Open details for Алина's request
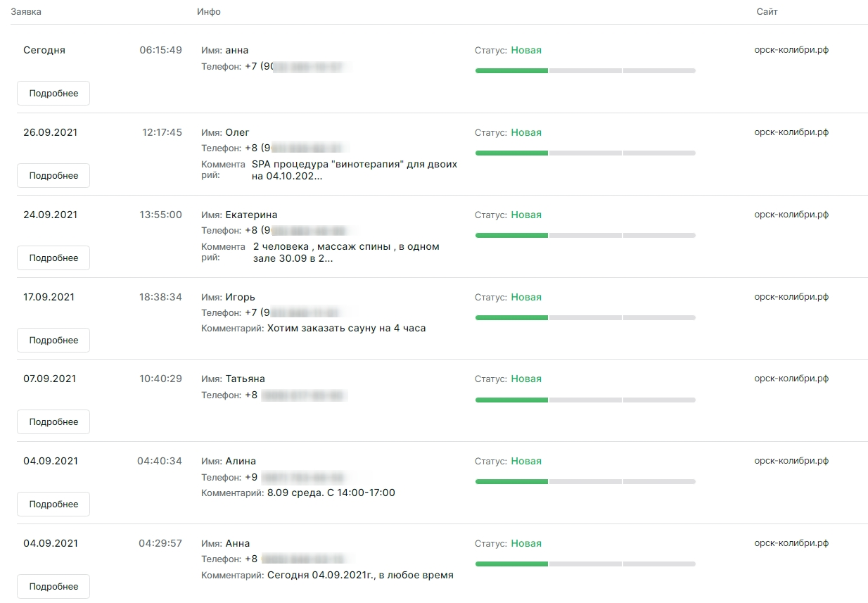This screenshot has width=868, height=603. 53,504
